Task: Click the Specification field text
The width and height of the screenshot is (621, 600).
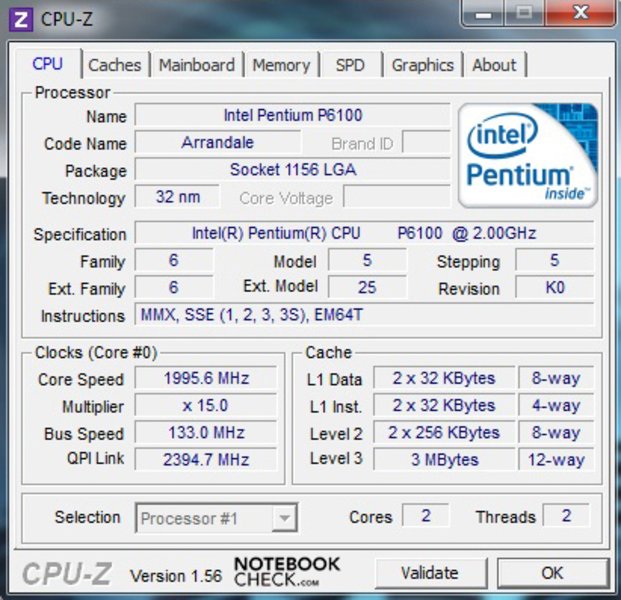Action: [x=364, y=233]
